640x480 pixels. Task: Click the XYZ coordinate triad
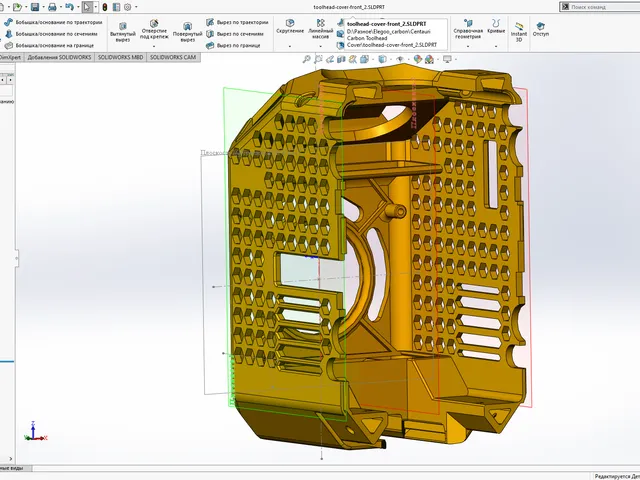click(35, 432)
